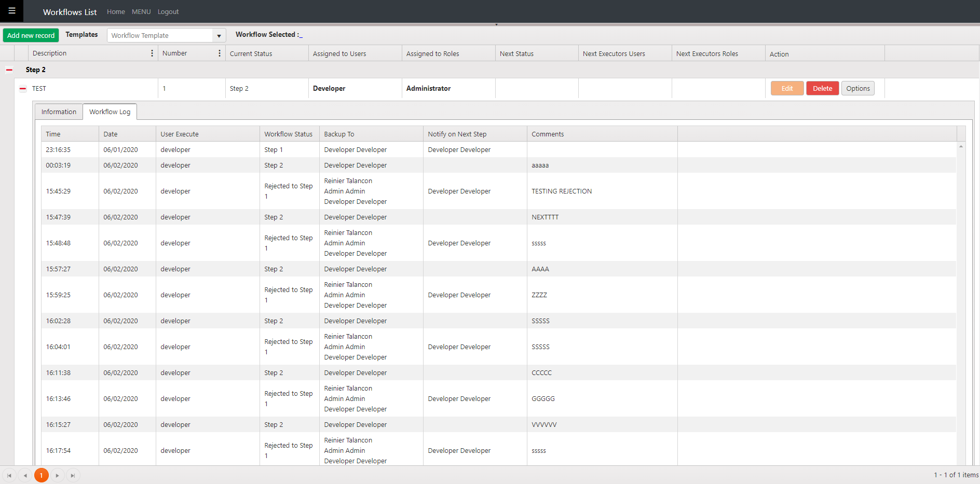This screenshot has height=484, width=980.
Task: Click the Workflow Status log column header
Action: click(x=289, y=134)
